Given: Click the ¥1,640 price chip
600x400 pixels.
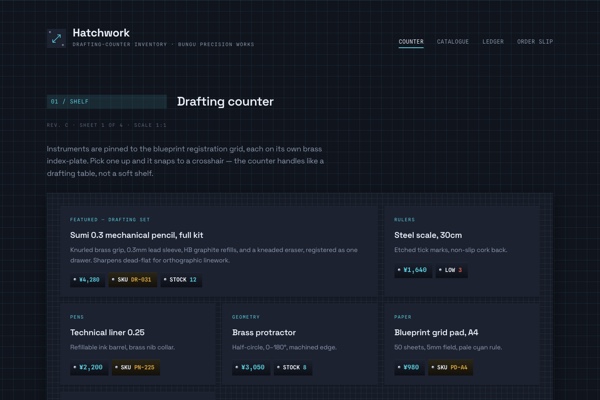Looking at the screenshot, I should [x=413, y=270].
